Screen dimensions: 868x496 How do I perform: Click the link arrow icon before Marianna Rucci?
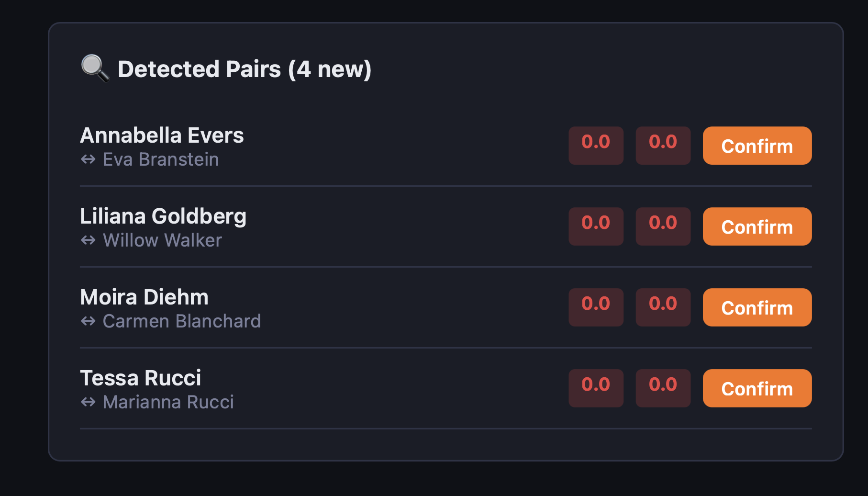(89, 402)
